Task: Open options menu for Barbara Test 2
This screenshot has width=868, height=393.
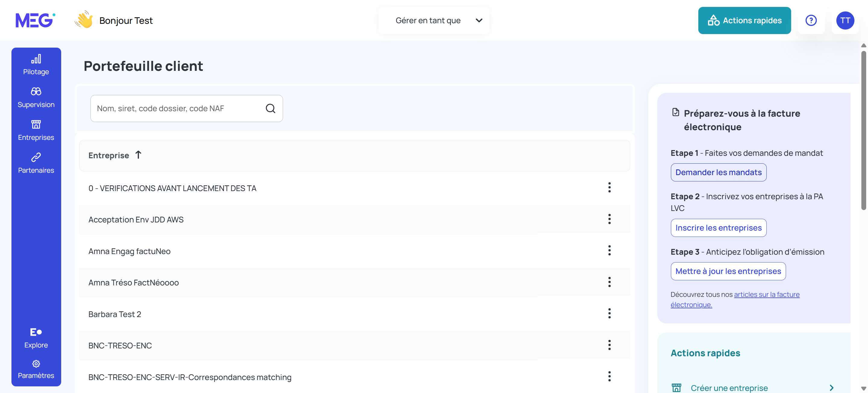Action: point(609,313)
